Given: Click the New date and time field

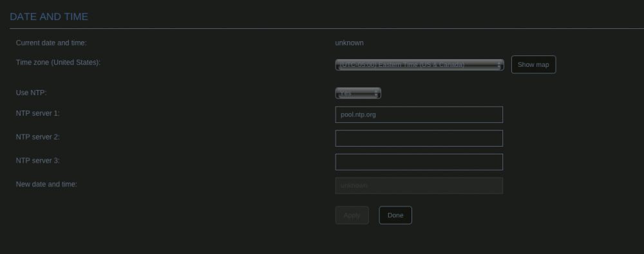Looking at the screenshot, I should 419,185.
